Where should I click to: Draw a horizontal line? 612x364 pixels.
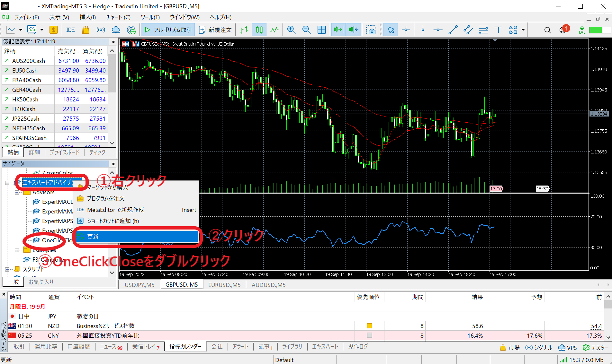pyautogui.click(x=438, y=30)
